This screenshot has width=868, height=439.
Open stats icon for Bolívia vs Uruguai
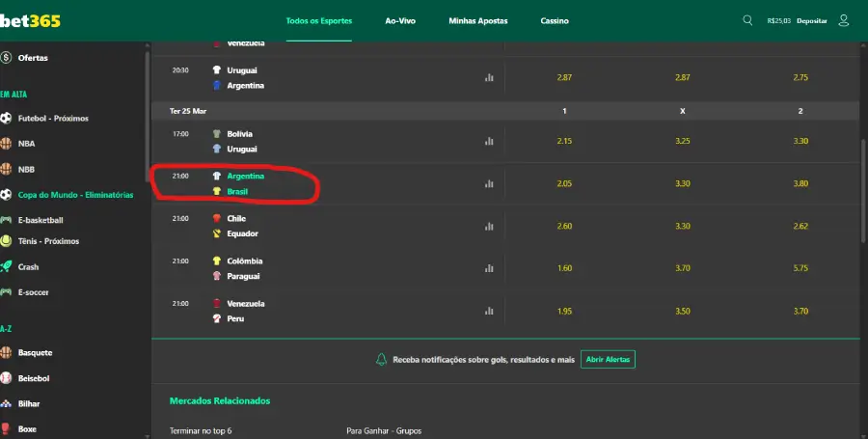tap(489, 141)
